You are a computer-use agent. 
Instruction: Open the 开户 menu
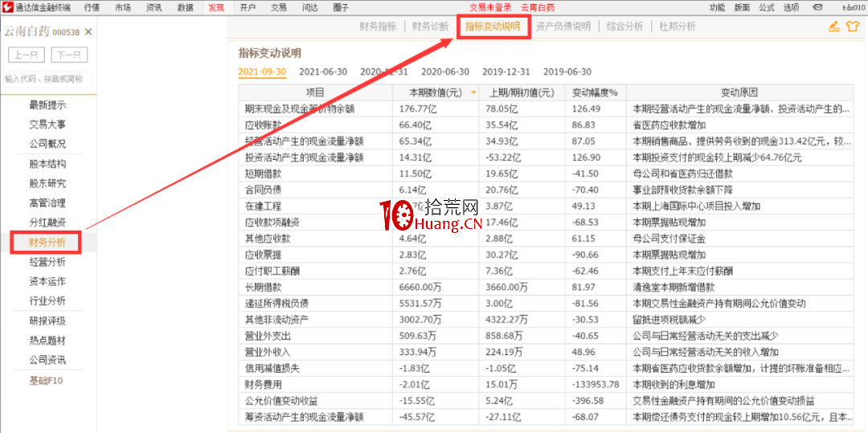coord(248,8)
